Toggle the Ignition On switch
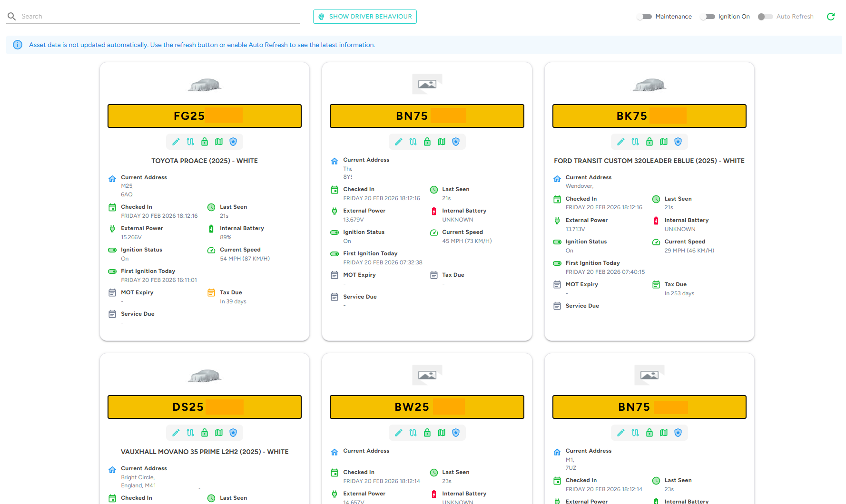Viewport: 846px width, 504px height. tap(708, 17)
